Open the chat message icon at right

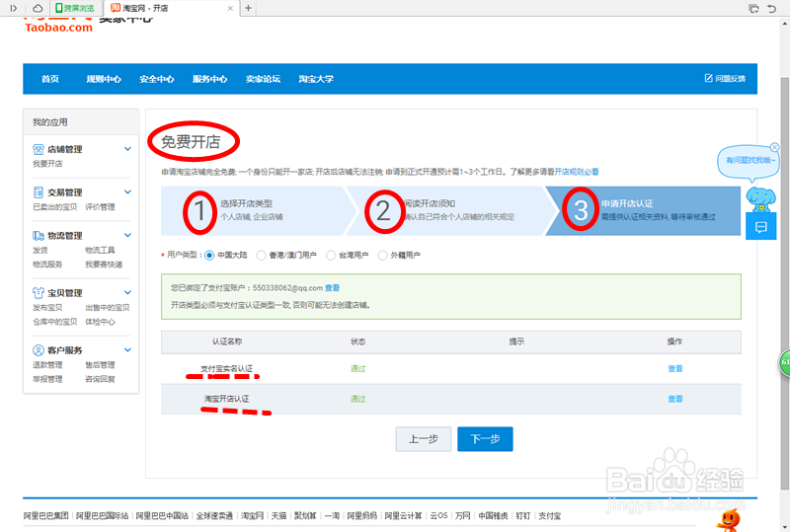pyautogui.click(x=760, y=227)
